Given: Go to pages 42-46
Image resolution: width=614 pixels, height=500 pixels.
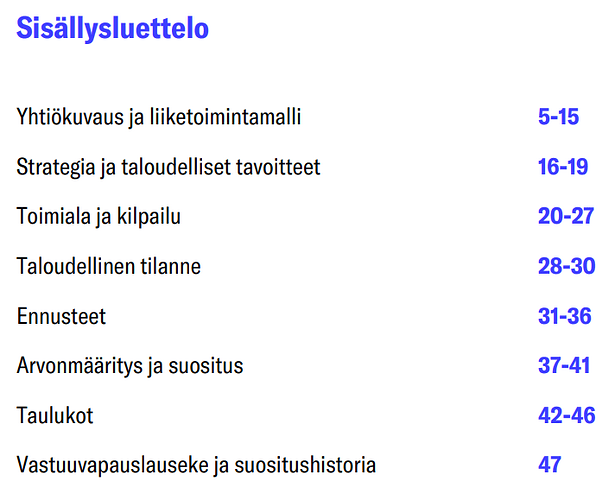Looking at the screenshot, I should [567, 415].
